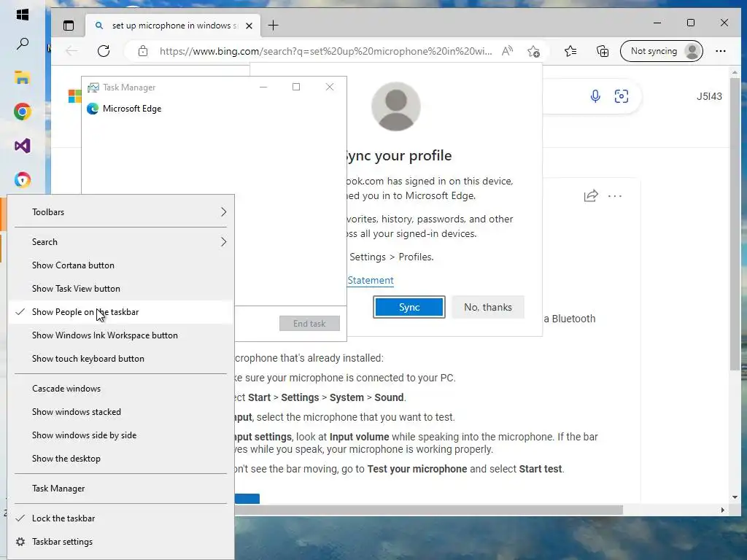Maximize the Task Manager window
Image resolution: width=747 pixels, height=560 pixels.
coord(296,87)
